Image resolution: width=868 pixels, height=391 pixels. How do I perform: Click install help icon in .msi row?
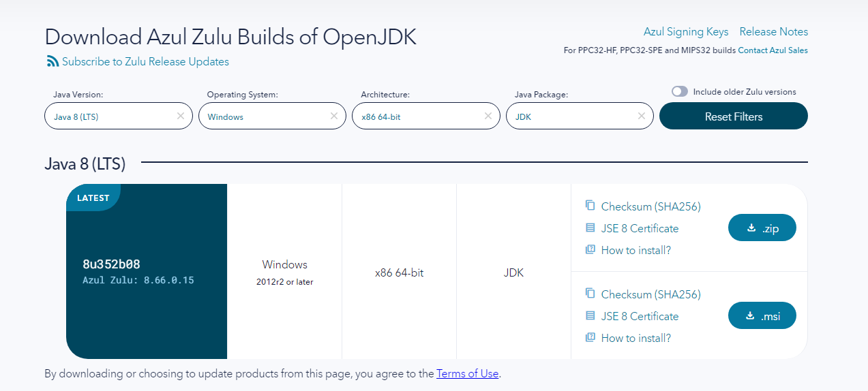(590, 338)
